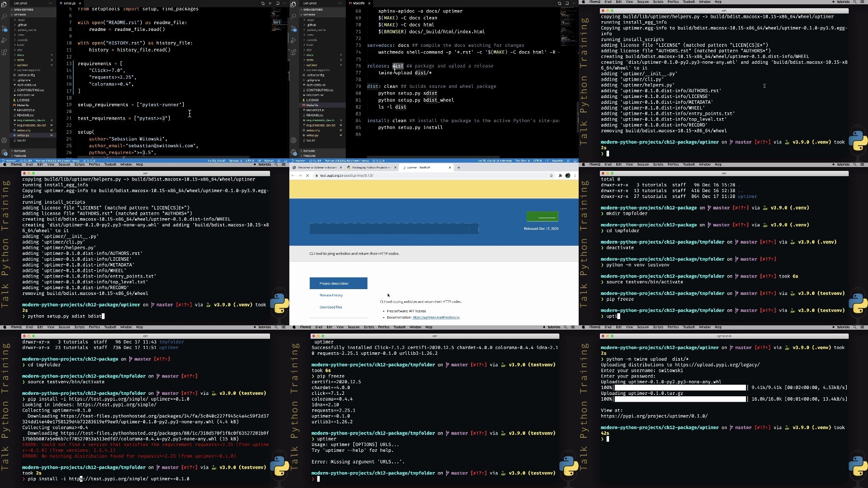
Task: Click the bookmark star in the browser address bar
Action: pyautogui.click(x=551, y=176)
